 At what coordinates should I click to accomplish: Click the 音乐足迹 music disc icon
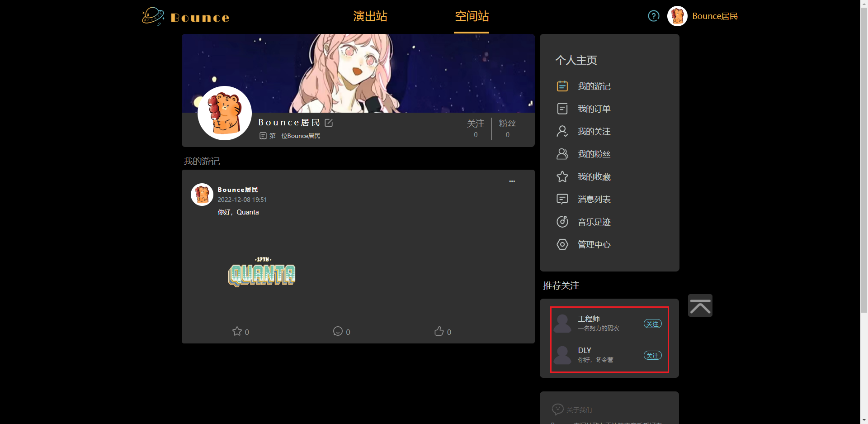pyautogui.click(x=562, y=222)
